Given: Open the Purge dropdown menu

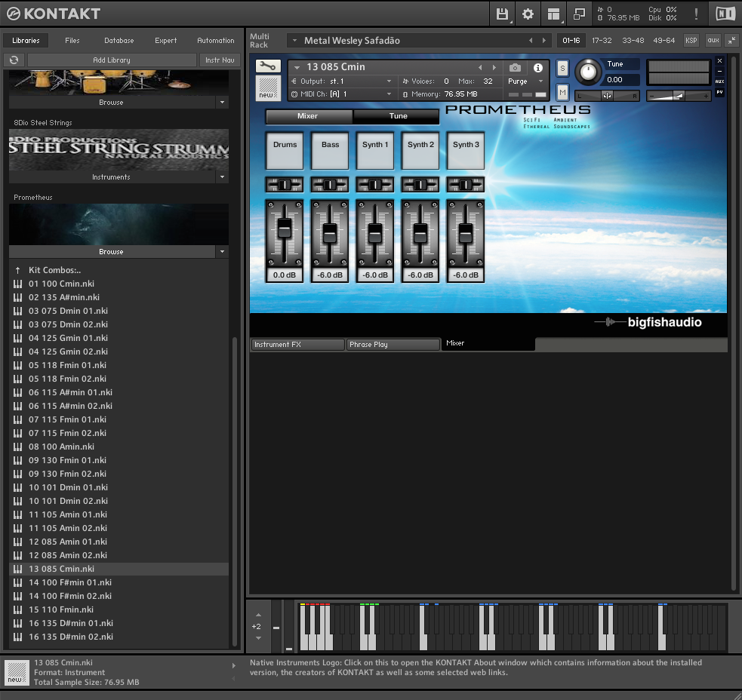Looking at the screenshot, I should coord(526,81).
